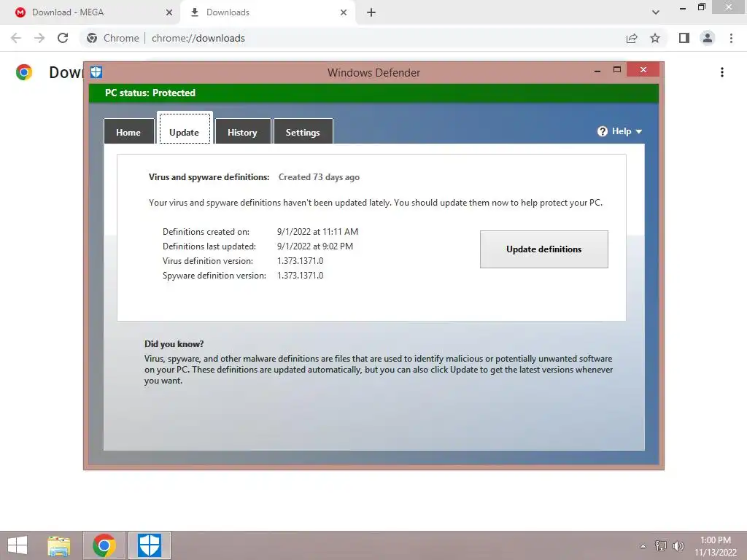Click '9/1/2022 at 9:02 PM' last updated value
Screen dimensions: 747x560
[315, 246]
